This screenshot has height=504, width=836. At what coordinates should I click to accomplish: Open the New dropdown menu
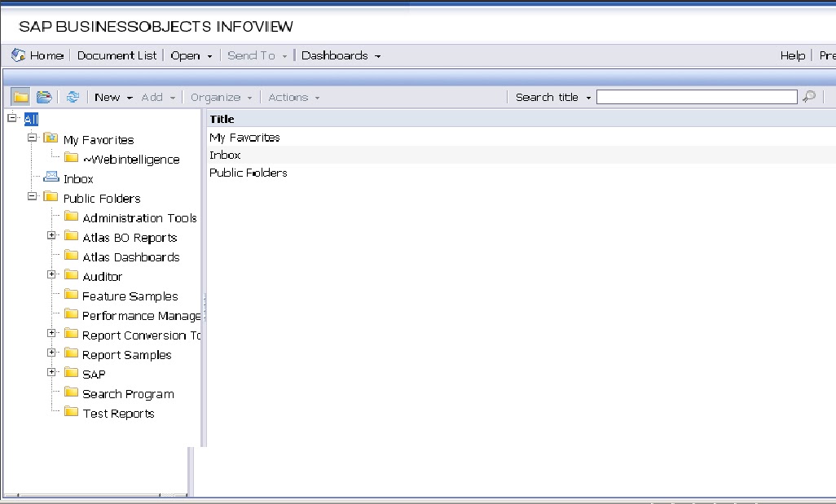pyautogui.click(x=111, y=96)
